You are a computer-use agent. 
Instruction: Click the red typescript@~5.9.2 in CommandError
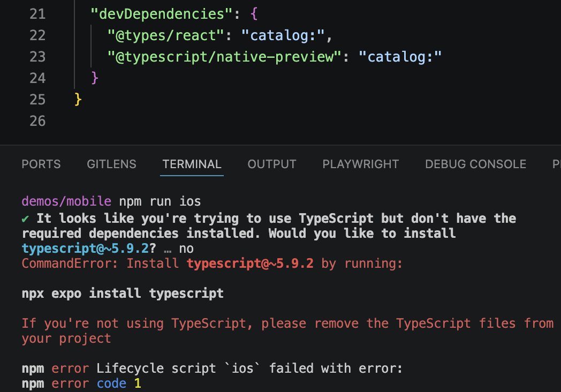click(x=250, y=263)
